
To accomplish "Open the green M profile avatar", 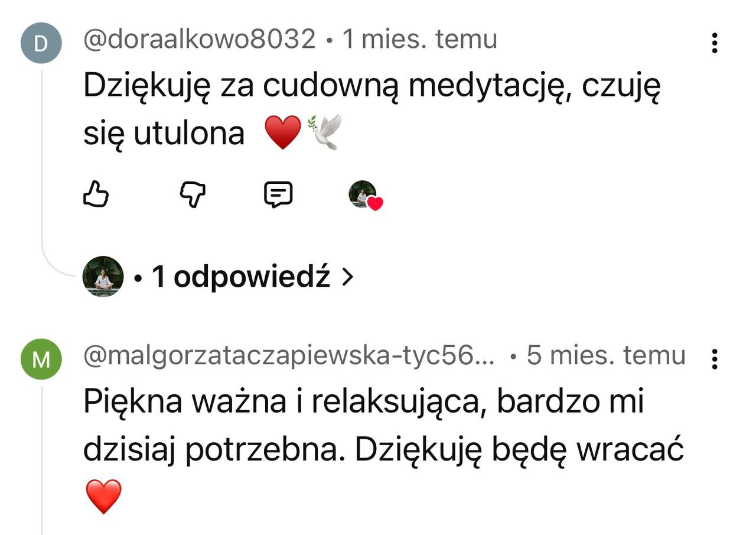I will tap(41, 359).
